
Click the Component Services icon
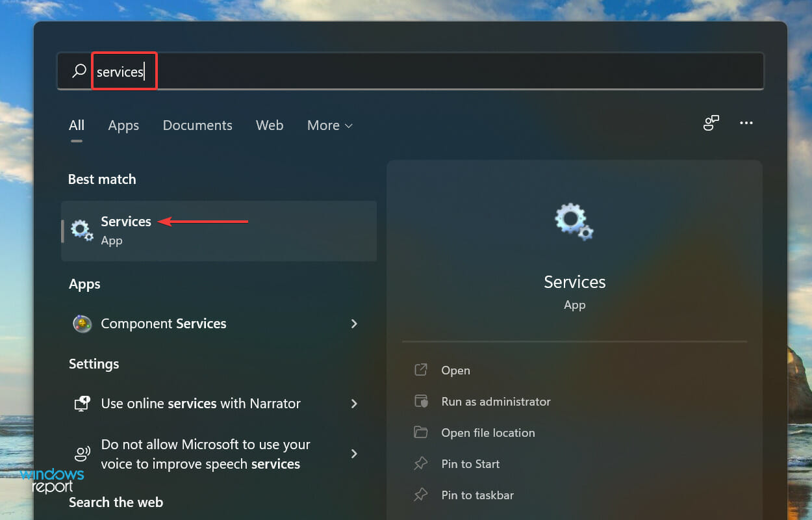pos(82,324)
